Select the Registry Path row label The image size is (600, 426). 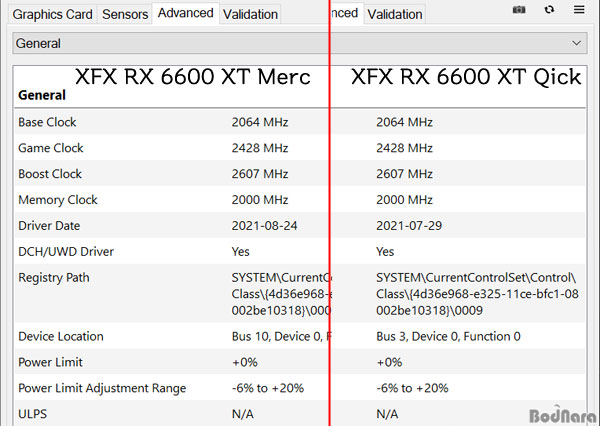click(x=54, y=277)
